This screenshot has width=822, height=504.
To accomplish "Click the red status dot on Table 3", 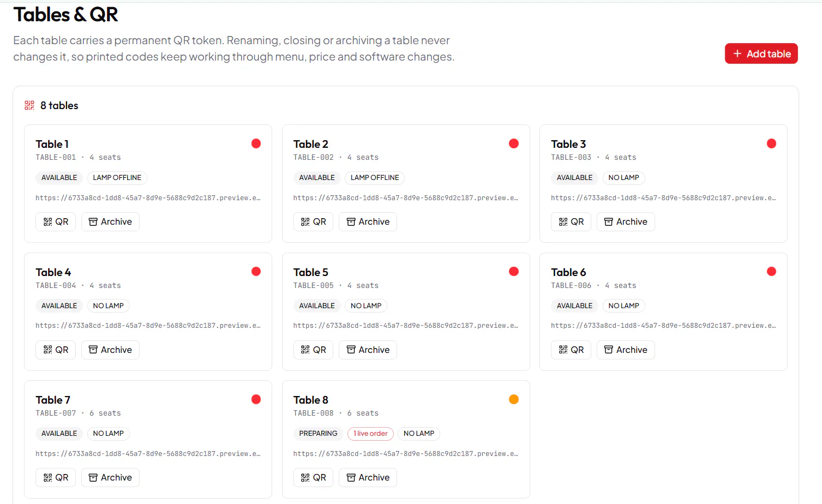I will click(771, 143).
